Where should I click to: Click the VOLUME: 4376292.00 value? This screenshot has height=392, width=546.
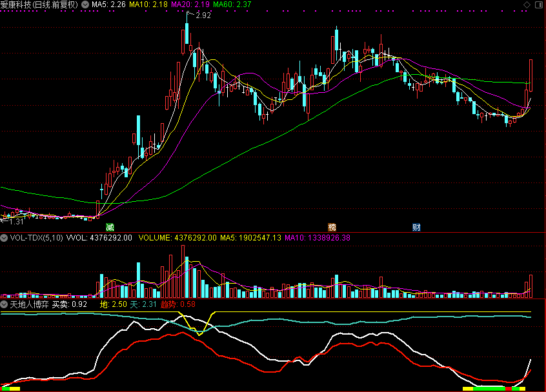[177, 238]
